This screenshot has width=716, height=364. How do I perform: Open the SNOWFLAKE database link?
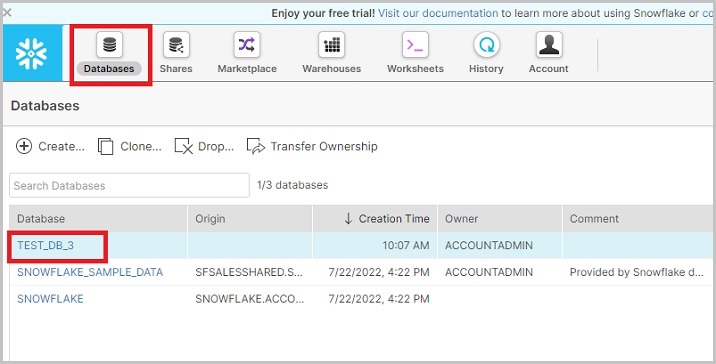click(50, 299)
